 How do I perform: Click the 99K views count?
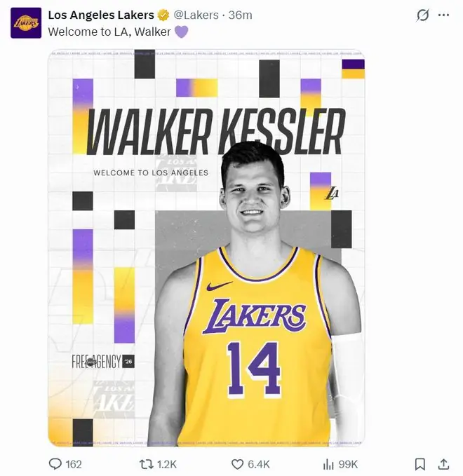348,464
